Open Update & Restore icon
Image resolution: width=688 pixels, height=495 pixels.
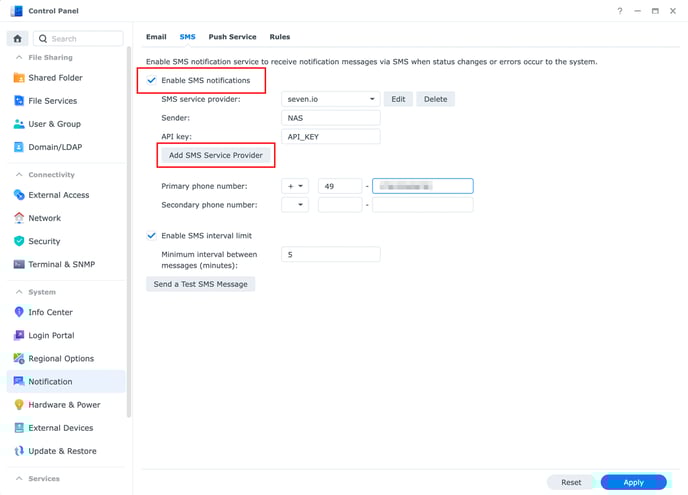pyautogui.click(x=19, y=451)
